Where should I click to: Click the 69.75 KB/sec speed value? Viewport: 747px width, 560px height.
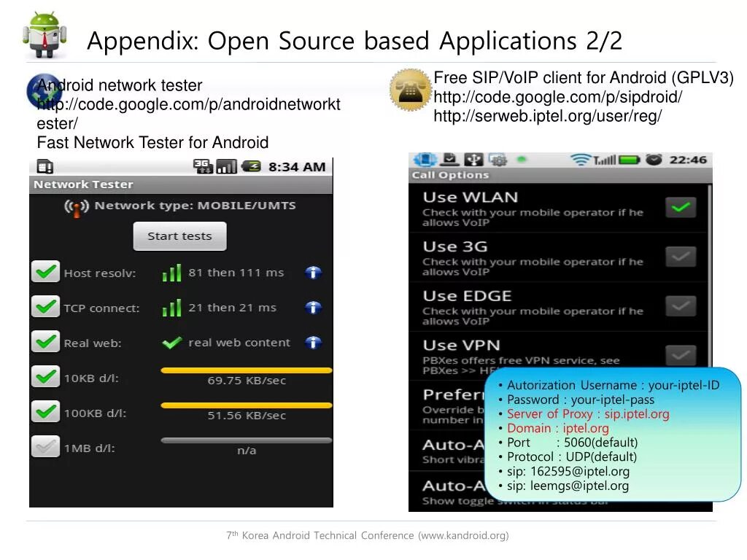[x=247, y=381]
